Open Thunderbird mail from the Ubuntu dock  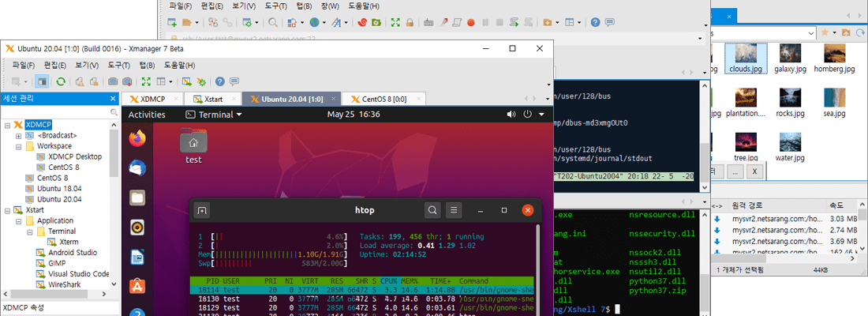(x=137, y=168)
